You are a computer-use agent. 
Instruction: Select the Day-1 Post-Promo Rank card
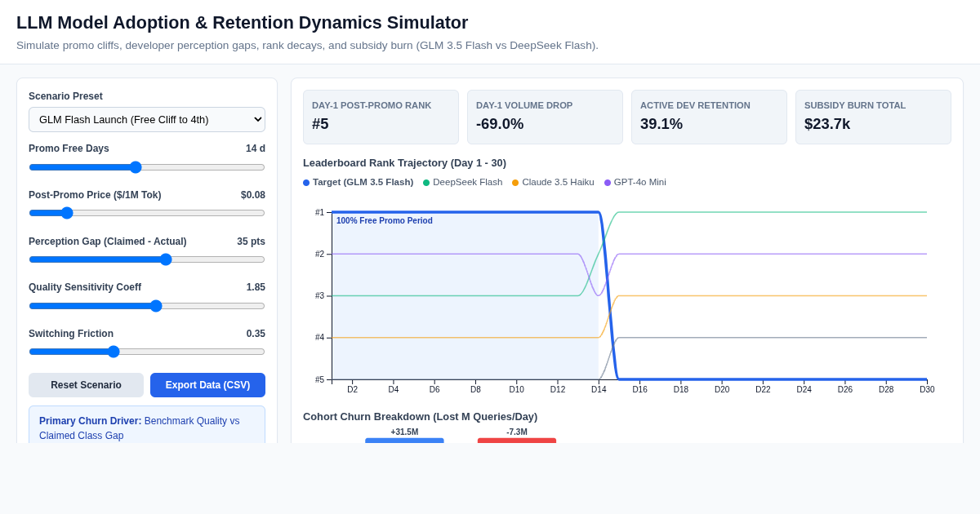point(381,117)
